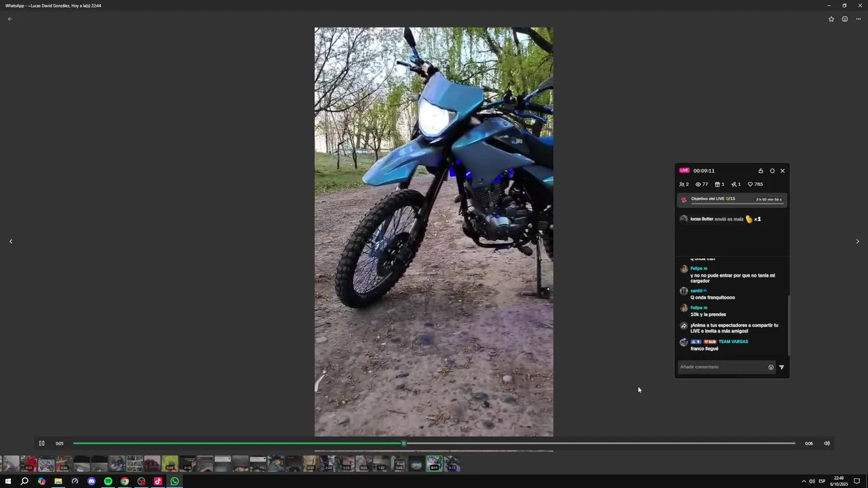The image size is (868, 488).
Task: Open the three-dot more options menu
Action: [x=858, y=19]
